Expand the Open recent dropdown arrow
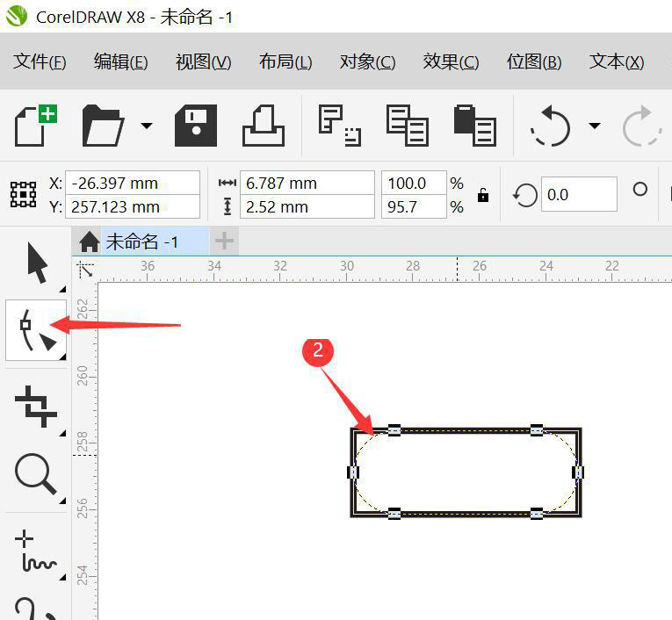The image size is (672, 620). tap(147, 126)
